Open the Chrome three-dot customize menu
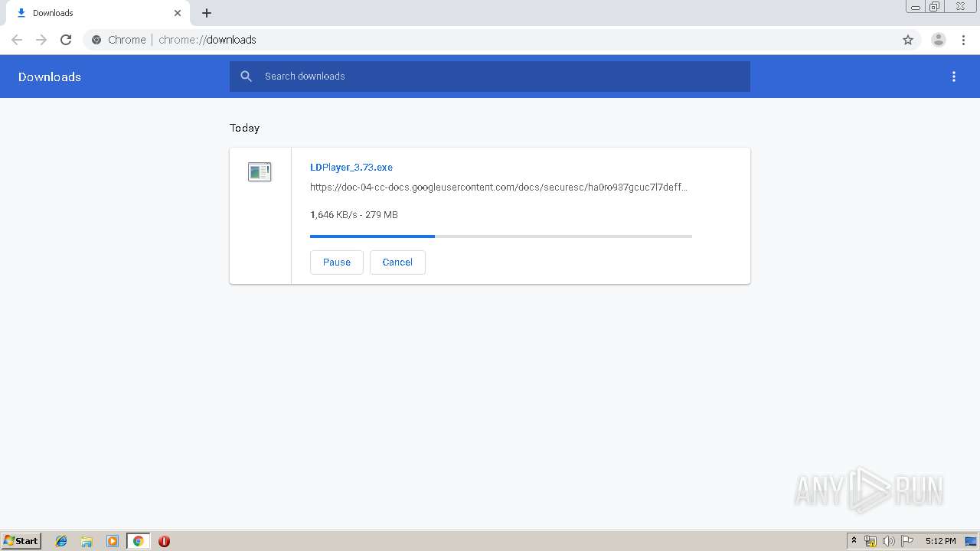 click(x=963, y=40)
